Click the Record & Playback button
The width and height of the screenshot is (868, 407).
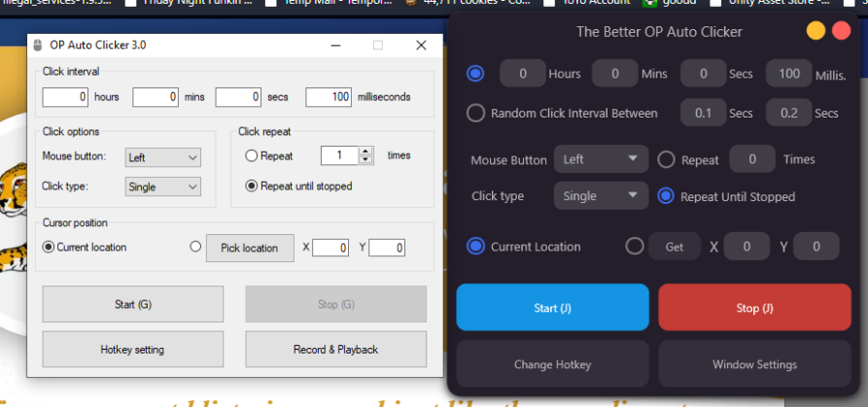click(x=335, y=350)
